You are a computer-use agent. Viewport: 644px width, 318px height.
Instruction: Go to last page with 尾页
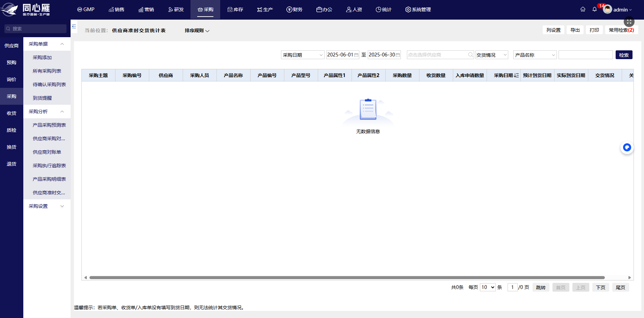[621, 287]
